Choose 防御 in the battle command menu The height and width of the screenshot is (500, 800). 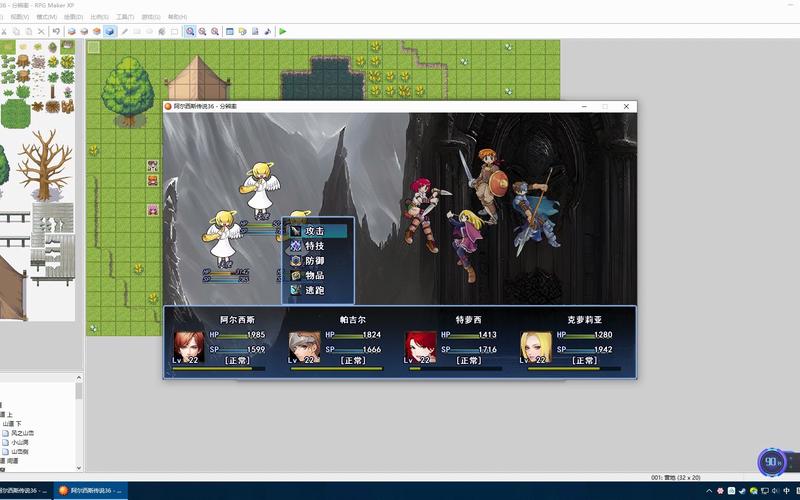(x=318, y=261)
